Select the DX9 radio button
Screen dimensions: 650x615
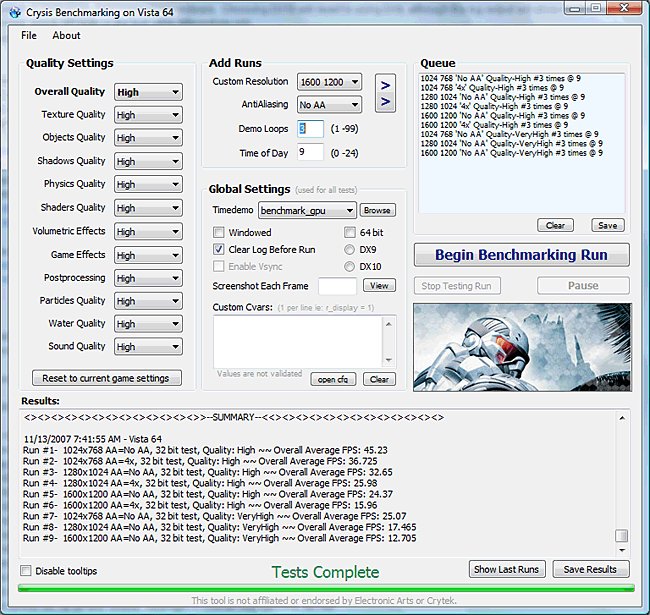[349, 249]
